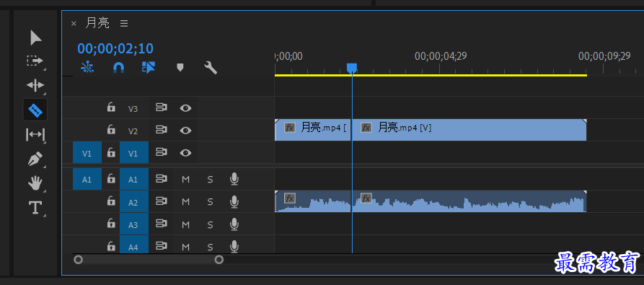
Task: Toggle insert sequences as nests button
Action: [87, 67]
